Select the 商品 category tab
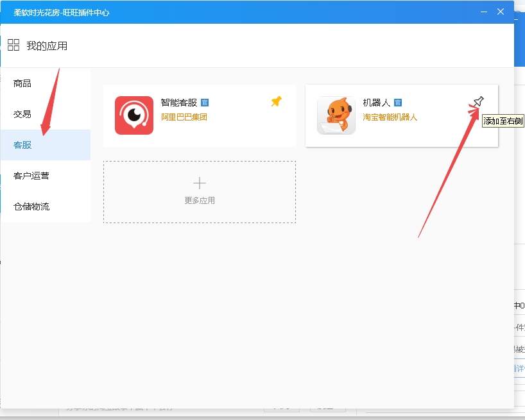 pos(22,83)
